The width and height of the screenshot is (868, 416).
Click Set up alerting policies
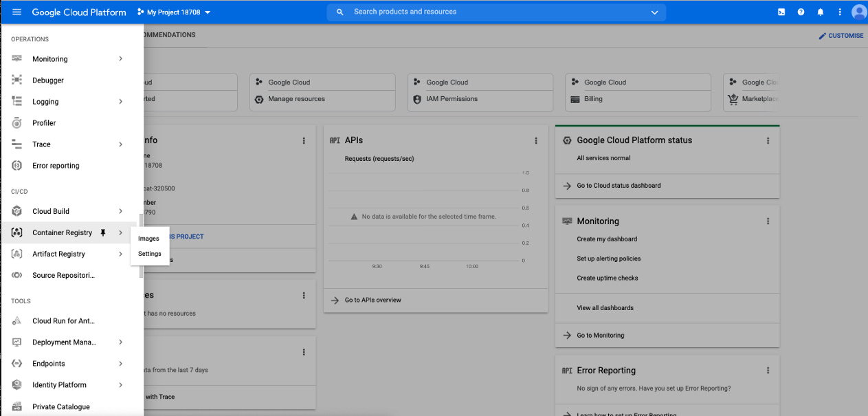[x=609, y=259]
